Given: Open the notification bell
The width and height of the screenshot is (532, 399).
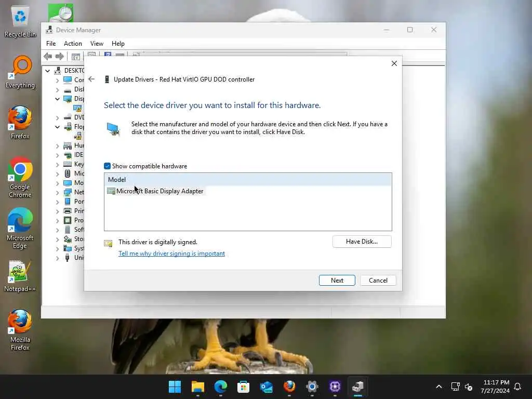Looking at the screenshot, I should 517,387.
